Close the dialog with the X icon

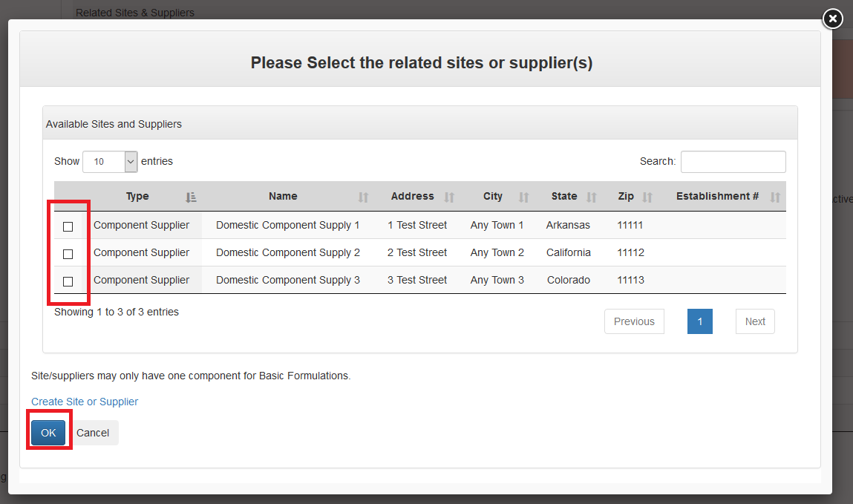click(x=833, y=19)
